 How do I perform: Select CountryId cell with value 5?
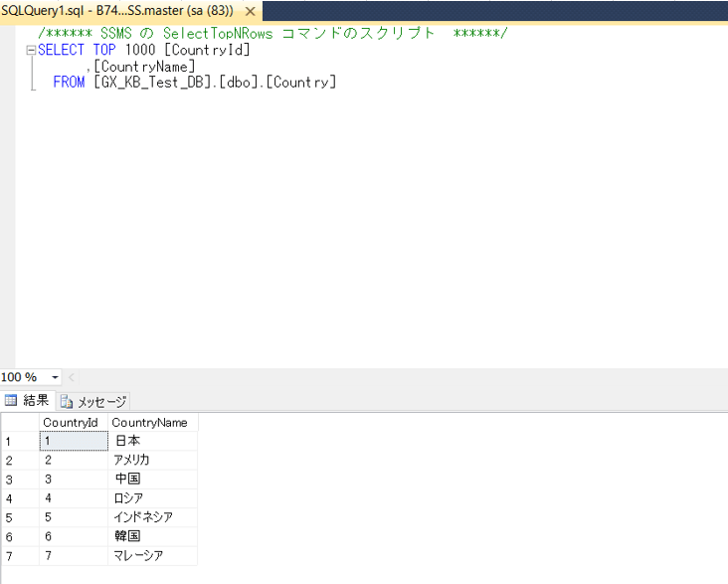pyautogui.click(x=74, y=517)
